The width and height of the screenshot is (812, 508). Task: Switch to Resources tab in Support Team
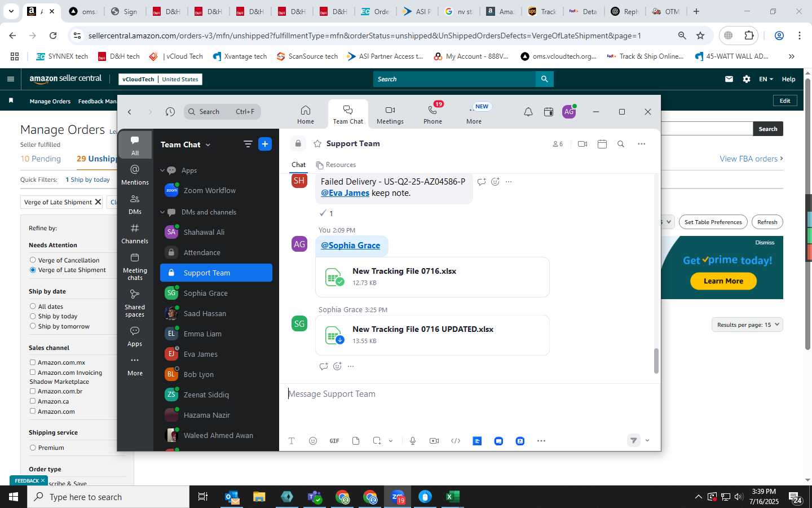[336, 165]
